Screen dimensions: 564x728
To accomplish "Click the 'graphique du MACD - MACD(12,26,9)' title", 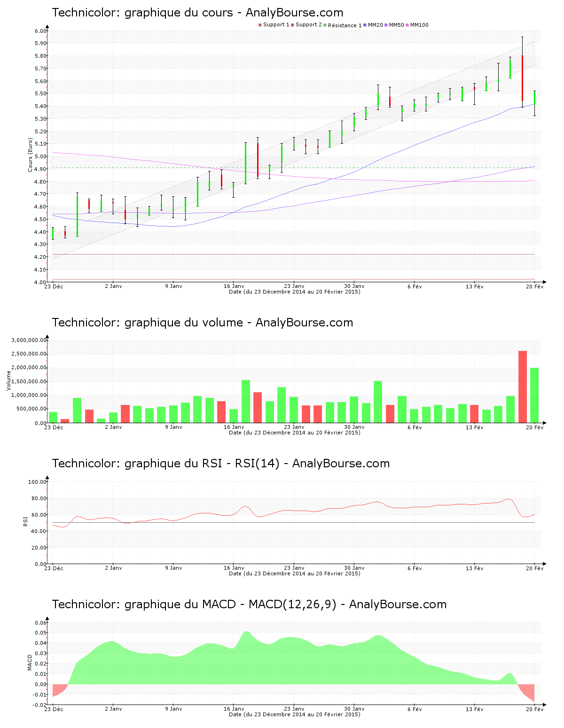I will point(230,604).
